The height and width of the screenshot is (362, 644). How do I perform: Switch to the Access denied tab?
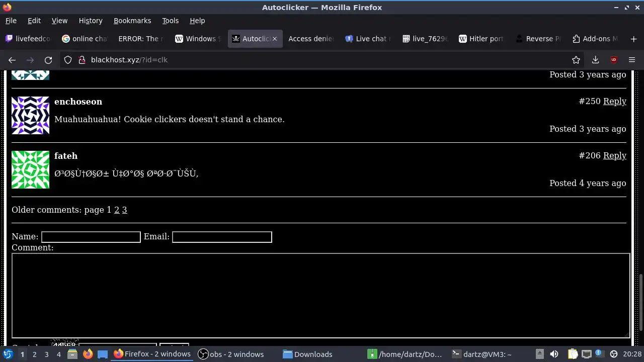pos(310,39)
